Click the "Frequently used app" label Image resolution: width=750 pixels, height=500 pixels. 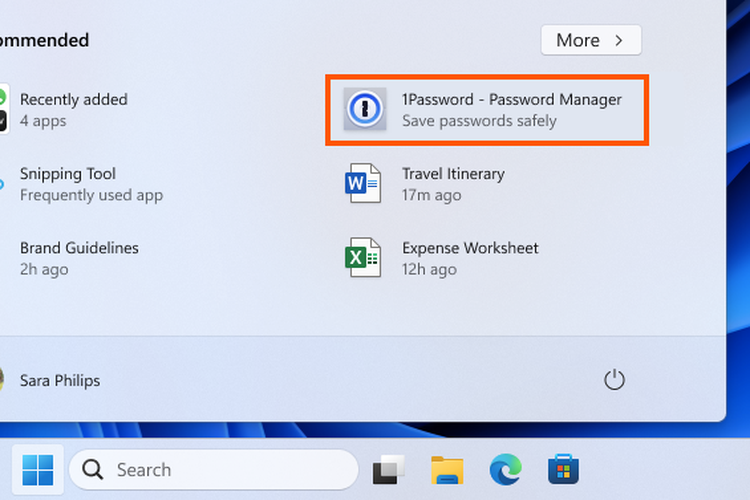tap(91, 195)
